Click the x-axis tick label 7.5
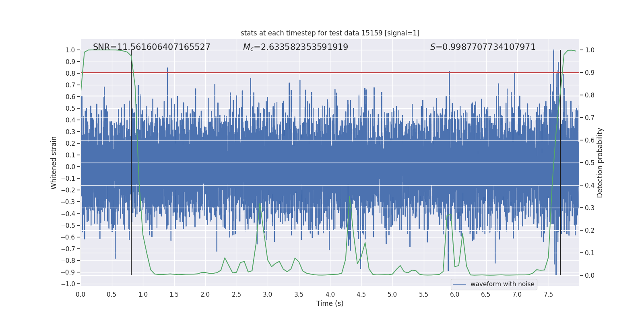The width and height of the screenshot is (644, 322). point(548,294)
